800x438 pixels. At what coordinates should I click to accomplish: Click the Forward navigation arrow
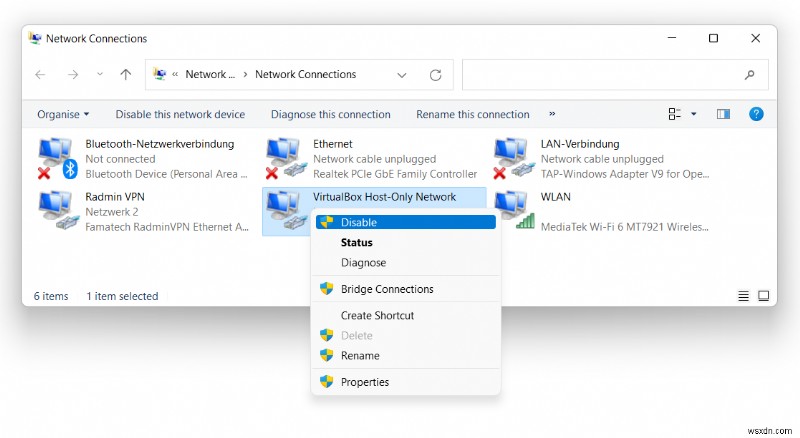pyautogui.click(x=73, y=75)
